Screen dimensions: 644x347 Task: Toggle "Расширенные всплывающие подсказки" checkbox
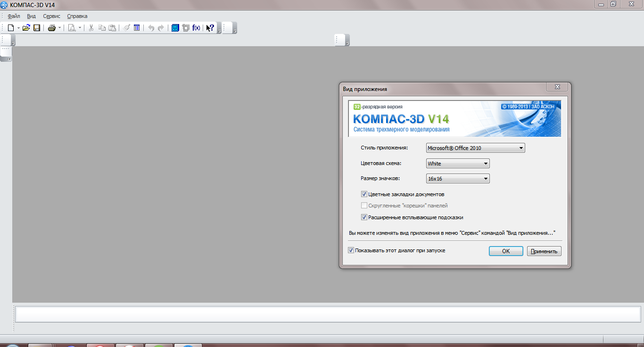(x=364, y=217)
